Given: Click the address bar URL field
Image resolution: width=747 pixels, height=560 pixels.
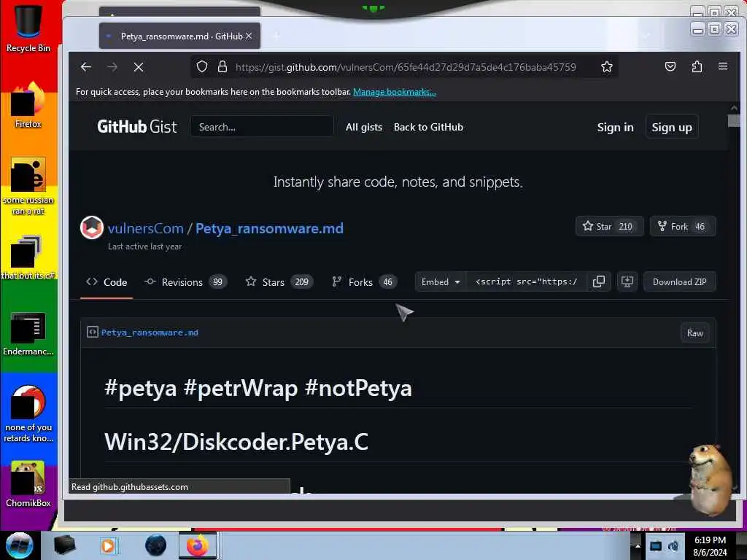Looking at the screenshot, I should 405,67.
